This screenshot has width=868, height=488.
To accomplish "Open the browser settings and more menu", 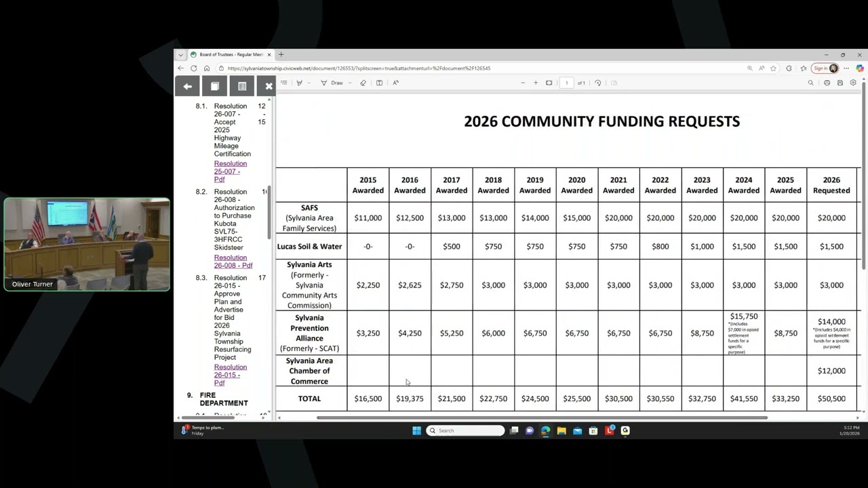I will point(846,68).
